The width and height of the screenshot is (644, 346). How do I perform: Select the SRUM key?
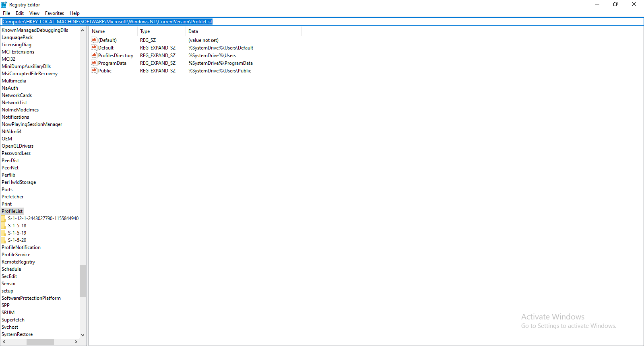pyautogui.click(x=8, y=313)
